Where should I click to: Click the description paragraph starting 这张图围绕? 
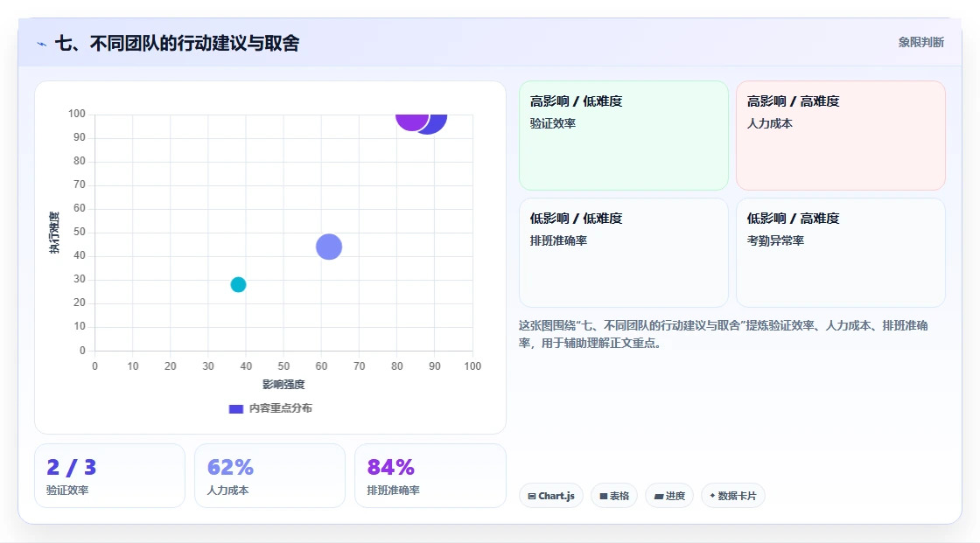click(x=723, y=334)
